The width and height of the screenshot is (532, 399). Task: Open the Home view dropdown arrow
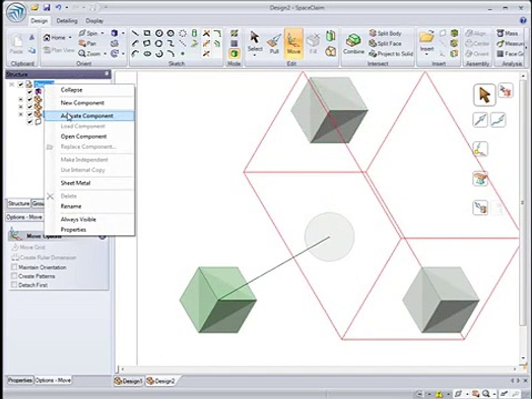pos(70,38)
